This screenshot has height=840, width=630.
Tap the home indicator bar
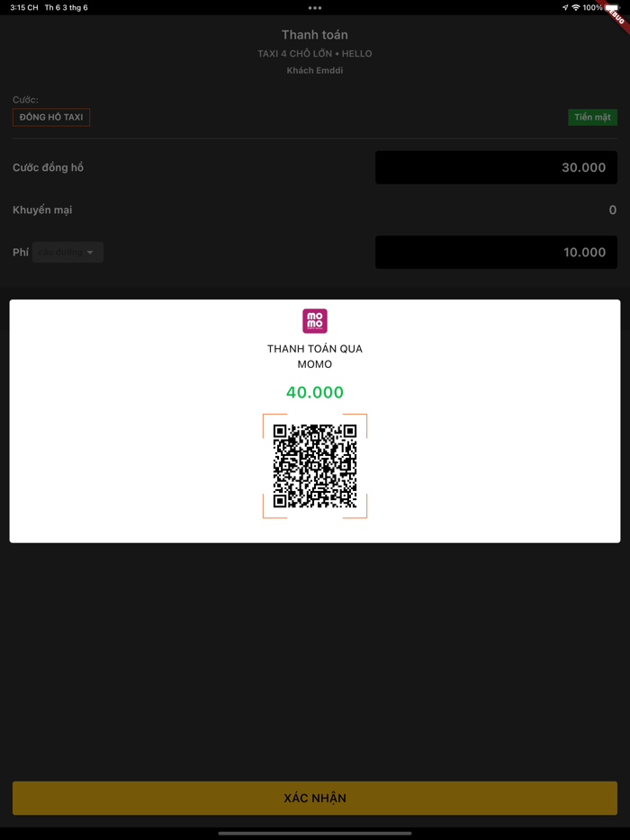pyautogui.click(x=315, y=833)
